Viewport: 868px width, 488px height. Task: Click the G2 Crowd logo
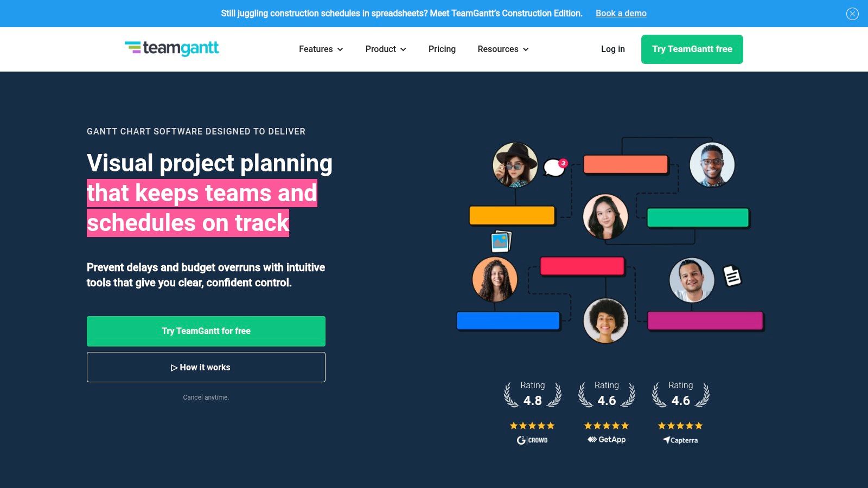pyautogui.click(x=532, y=440)
